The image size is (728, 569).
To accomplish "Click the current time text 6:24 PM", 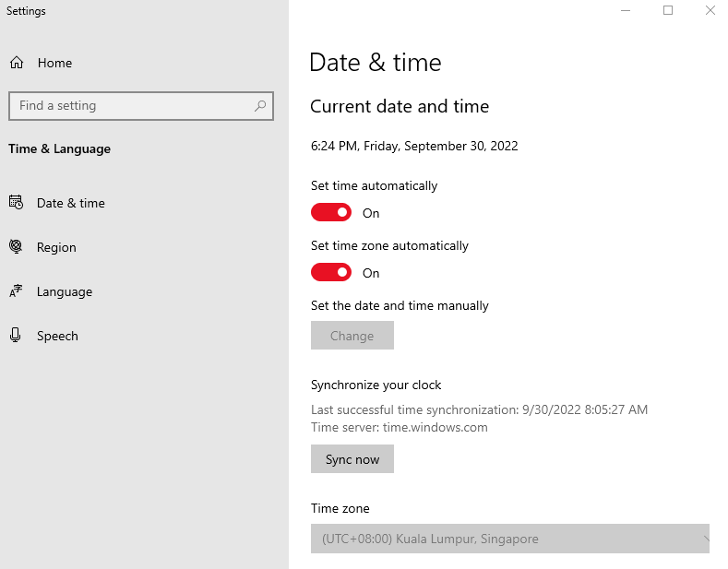I will (334, 146).
